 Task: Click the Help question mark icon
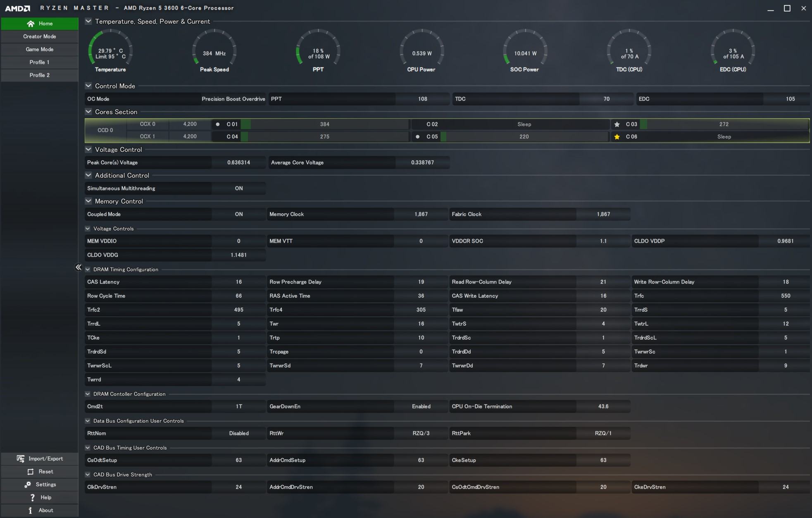(x=33, y=497)
